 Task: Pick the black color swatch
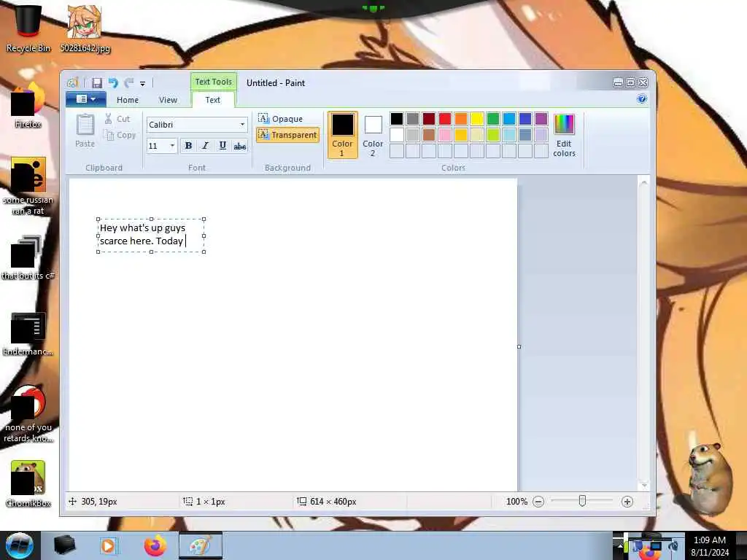[397, 119]
